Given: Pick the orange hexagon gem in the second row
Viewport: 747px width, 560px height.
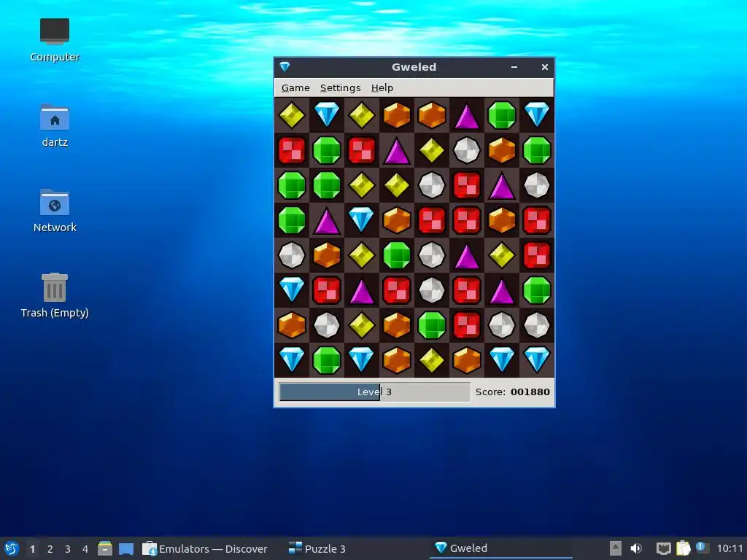Looking at the screenshot, I should pos(502,150).
